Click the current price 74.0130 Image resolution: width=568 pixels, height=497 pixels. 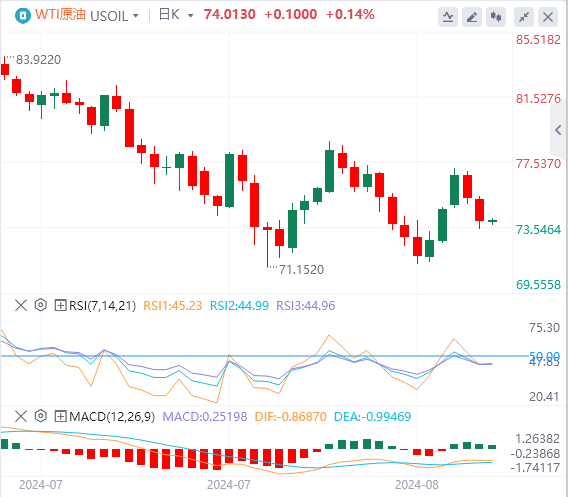230,14
